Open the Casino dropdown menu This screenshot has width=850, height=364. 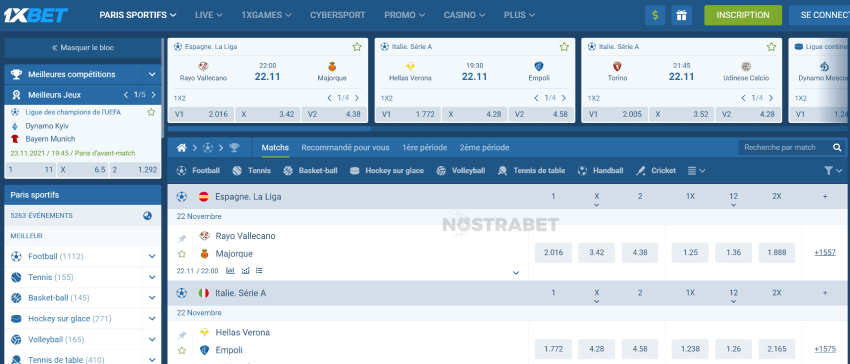pos(464,15)
